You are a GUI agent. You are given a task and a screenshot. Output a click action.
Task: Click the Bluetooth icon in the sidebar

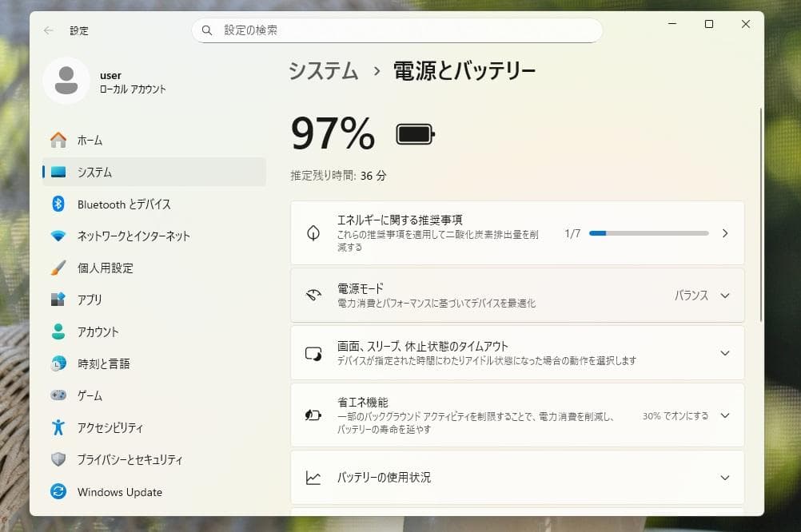[58, 204]
